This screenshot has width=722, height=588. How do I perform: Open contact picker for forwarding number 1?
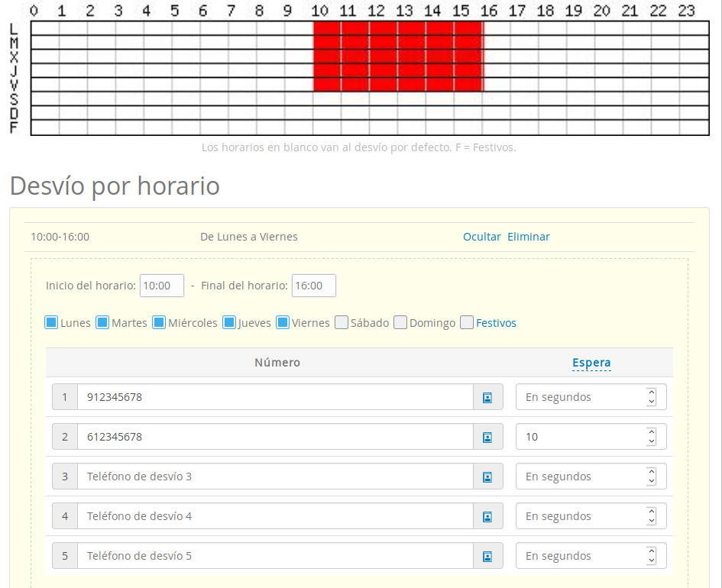coord(487,396)
